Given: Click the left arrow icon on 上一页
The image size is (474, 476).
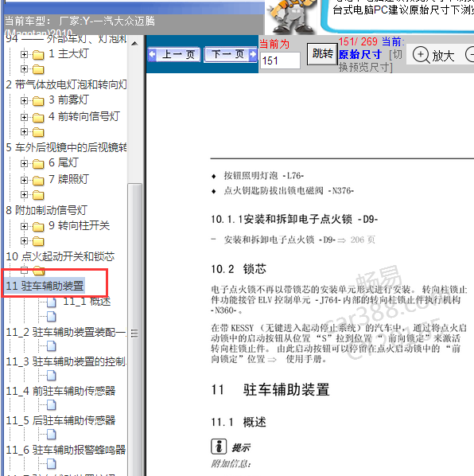Looking at the screenshot, I should coord(152,55).
